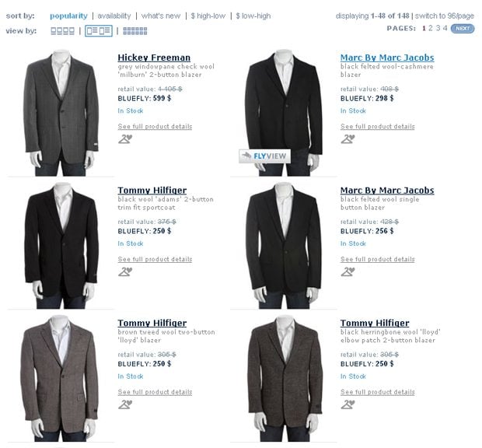Open the brown tweed blazer product image
Image resolution: width=482 pixels, height=448 pixels.
(x=61, y=378)
